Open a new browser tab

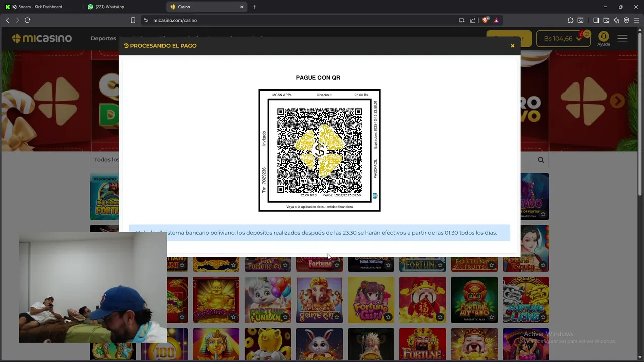[254, 7]
